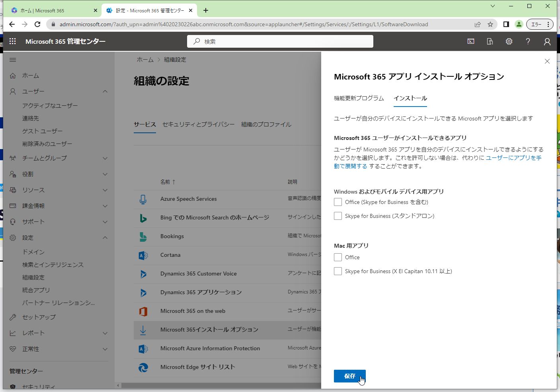The height and width of the screenshot is (392, 560).
Task: Expand the リソース section chevron
Action: click(105, 190)
